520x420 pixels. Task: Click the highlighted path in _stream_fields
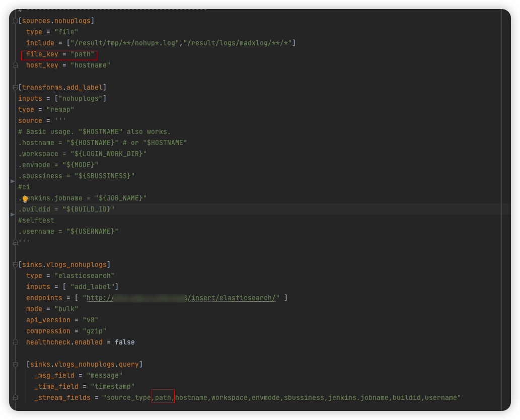coord(162,397)
